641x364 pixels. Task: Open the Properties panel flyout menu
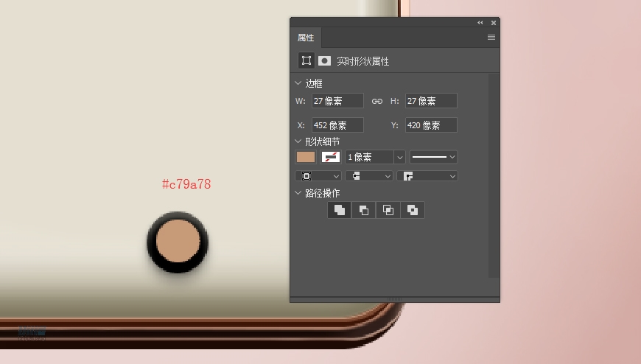tap(491, 37)
